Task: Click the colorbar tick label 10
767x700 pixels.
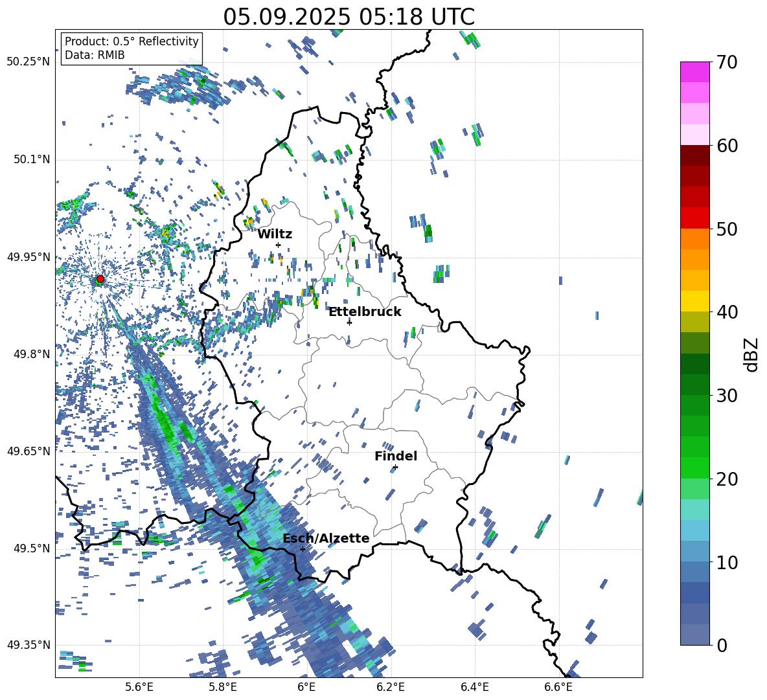Action: click(x=727, y=562)
